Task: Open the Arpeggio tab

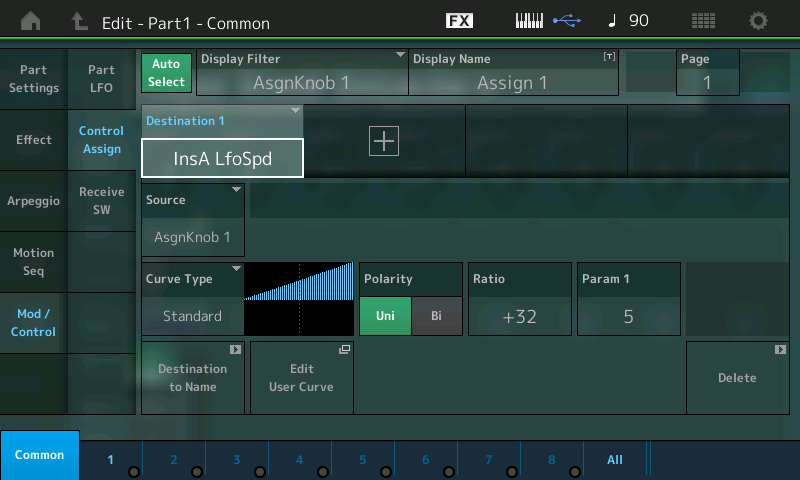Action: [33, 201]
